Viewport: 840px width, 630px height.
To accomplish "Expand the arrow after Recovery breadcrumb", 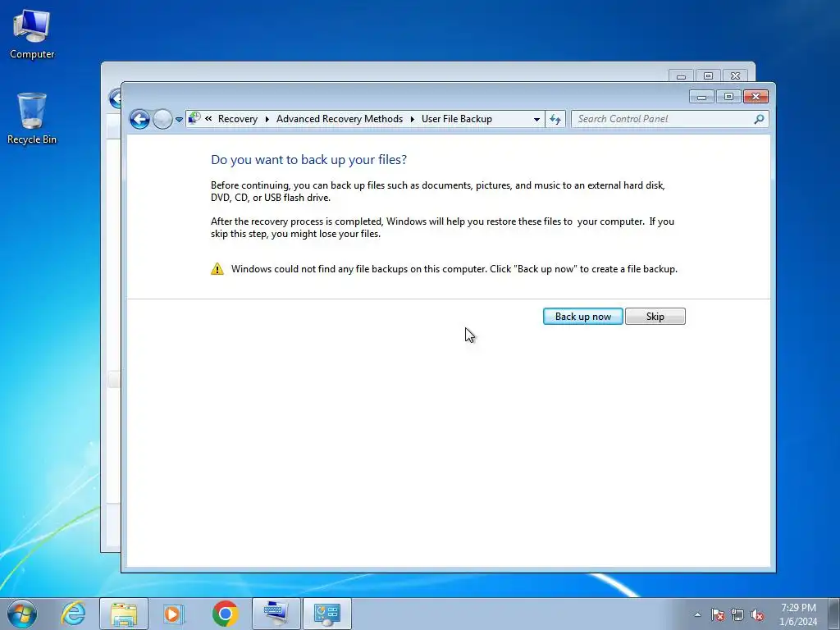I will coord(267,119).
